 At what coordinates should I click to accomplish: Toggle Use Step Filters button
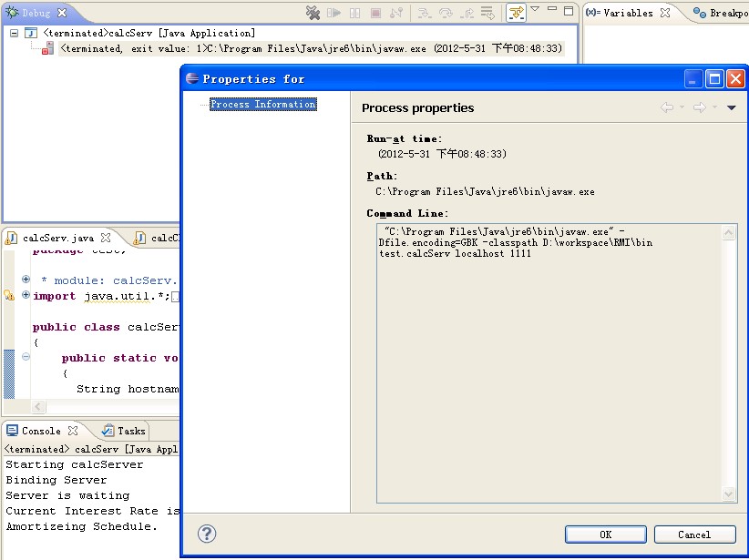pos(516,13)
